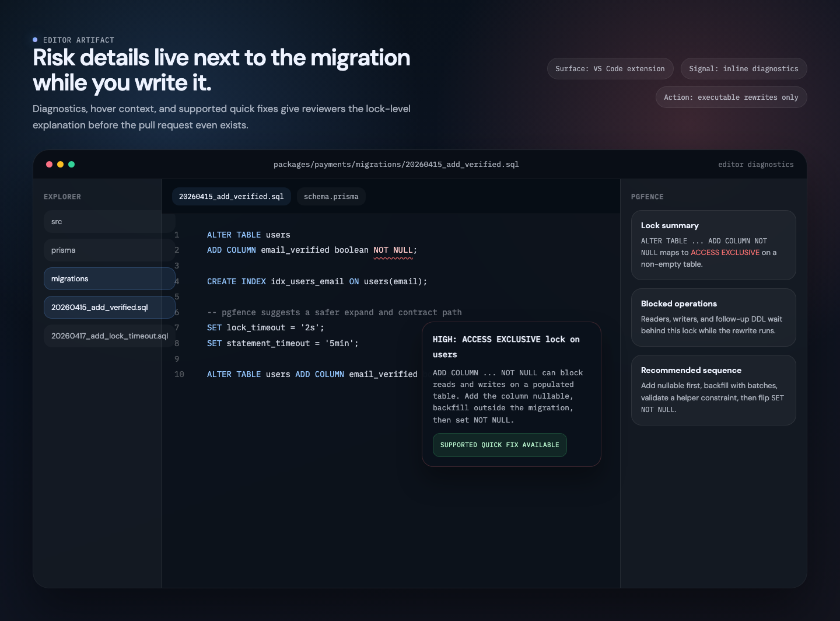Viewport: 840px width, 621px height.
Task: Open 20260417_add_lock_timeout.sql file
Action: pyautogui.click(x=108, y=336)
